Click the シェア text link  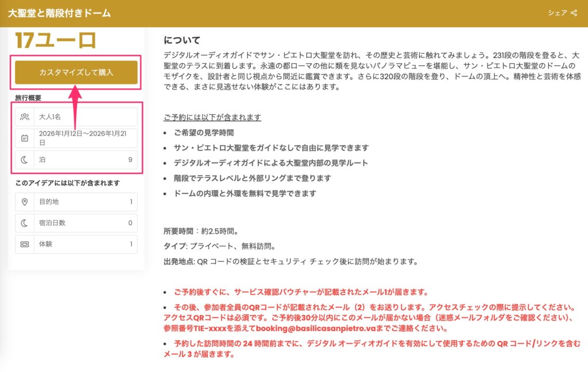pos(557,13)
